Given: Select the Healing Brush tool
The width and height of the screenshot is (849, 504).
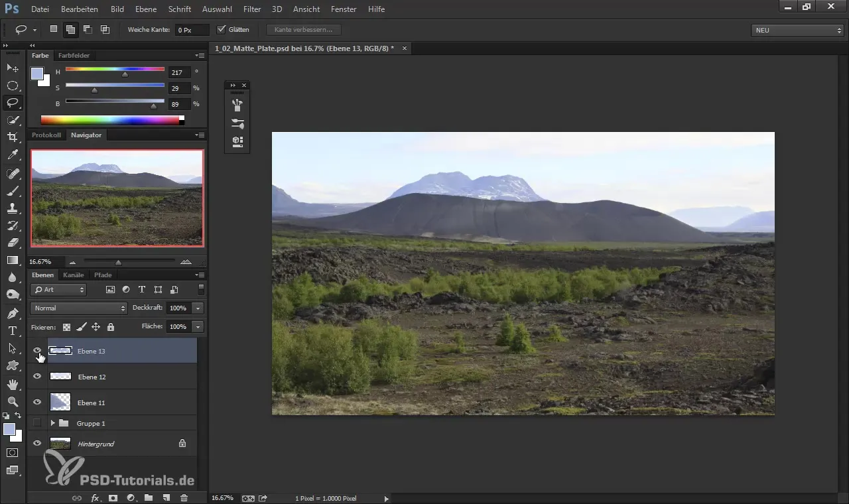Looking at the screenshot, I should pyautogui.click(x=13, y=174).
